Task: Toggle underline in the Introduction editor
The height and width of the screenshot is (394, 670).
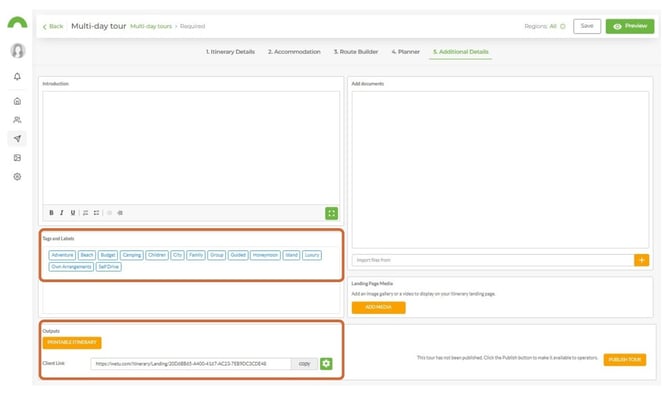Action: (73, 213)
